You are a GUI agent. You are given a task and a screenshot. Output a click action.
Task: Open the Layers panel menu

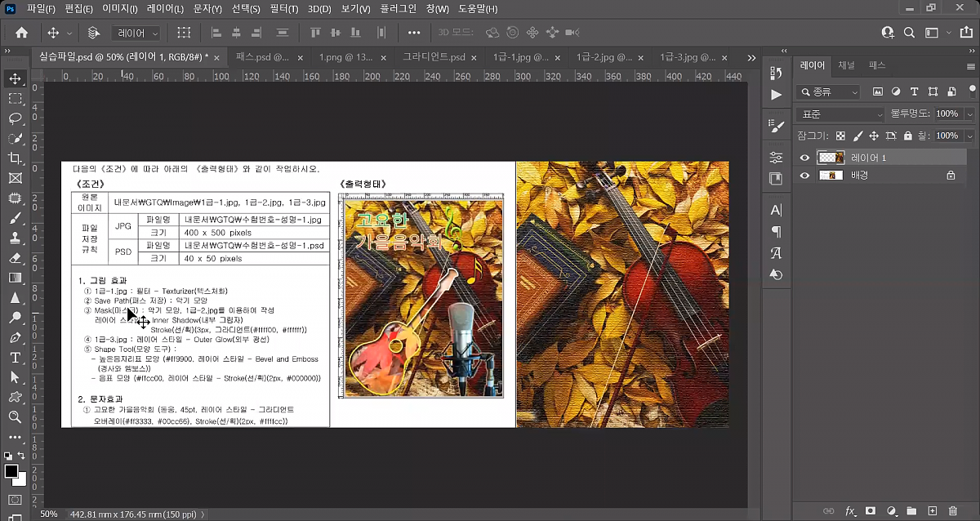coord(969,65)
